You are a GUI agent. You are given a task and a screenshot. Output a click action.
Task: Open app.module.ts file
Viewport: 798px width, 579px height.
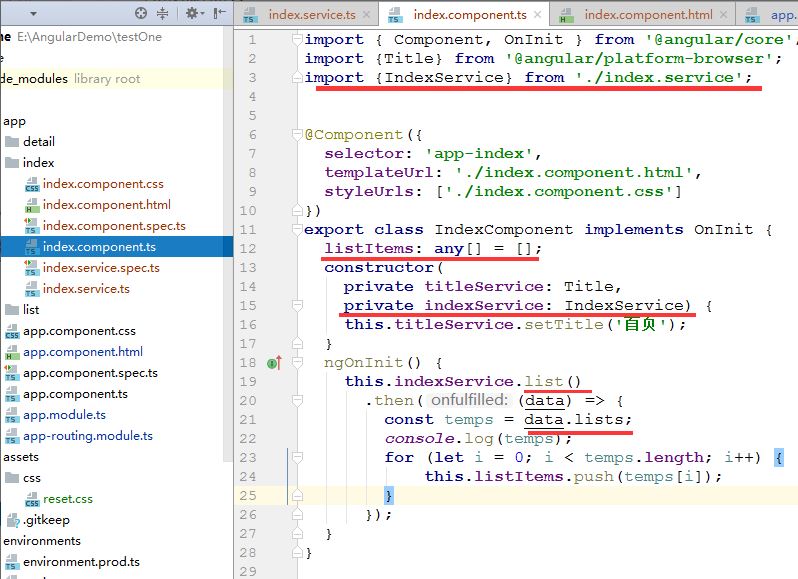[x=65, y=415]
